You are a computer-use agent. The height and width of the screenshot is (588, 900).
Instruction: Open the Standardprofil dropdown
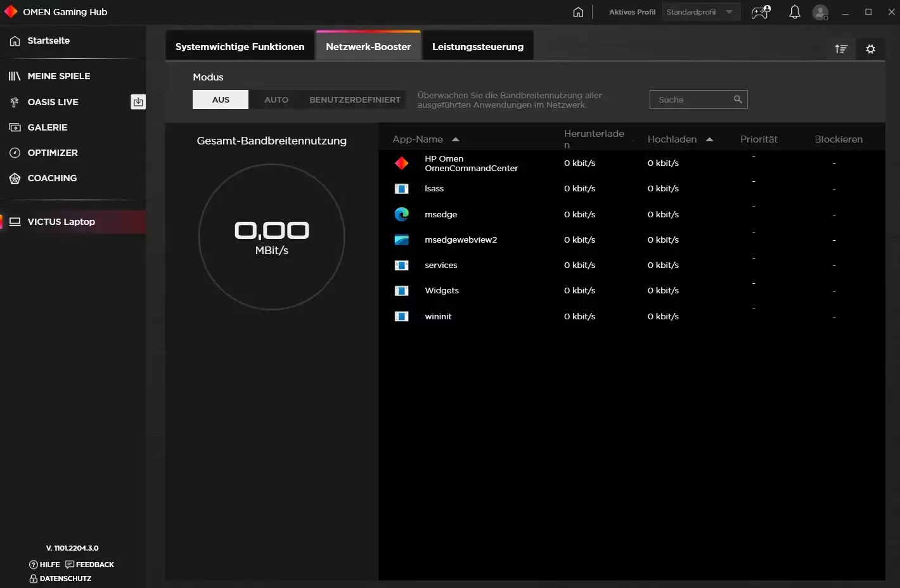[700, 12]
